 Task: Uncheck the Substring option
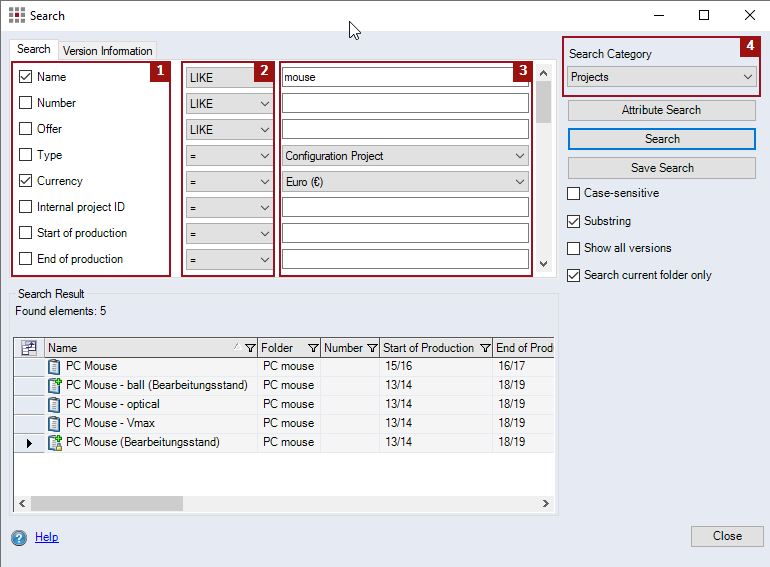tap(574, 221)
